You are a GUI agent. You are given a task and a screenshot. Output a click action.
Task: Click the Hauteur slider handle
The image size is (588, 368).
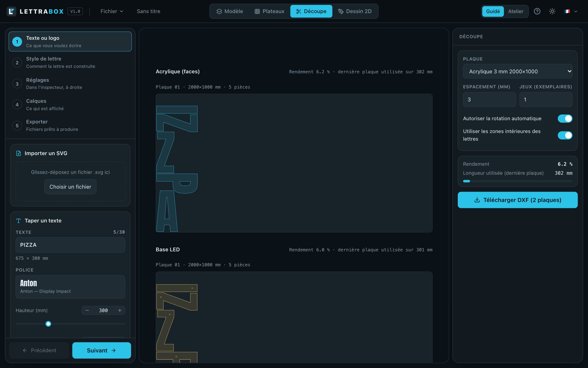point(48,324)
